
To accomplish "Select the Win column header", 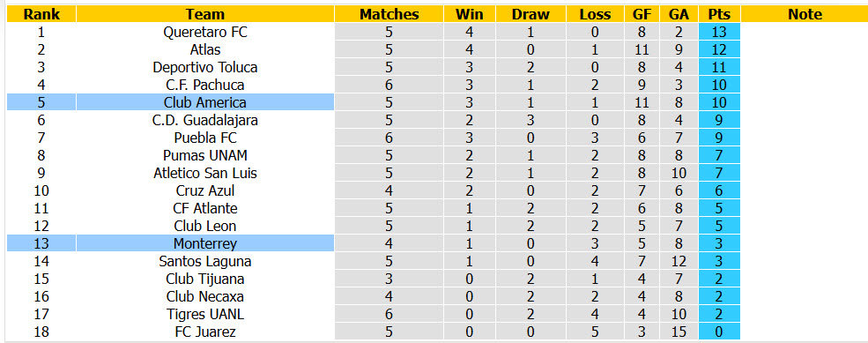I will coord(470,14).
